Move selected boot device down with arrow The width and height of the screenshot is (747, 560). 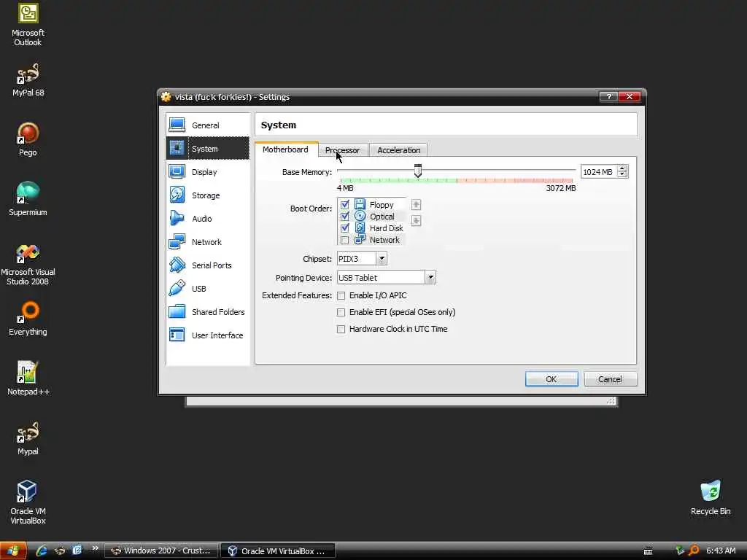pyautogui.click(x=416, y=220)
